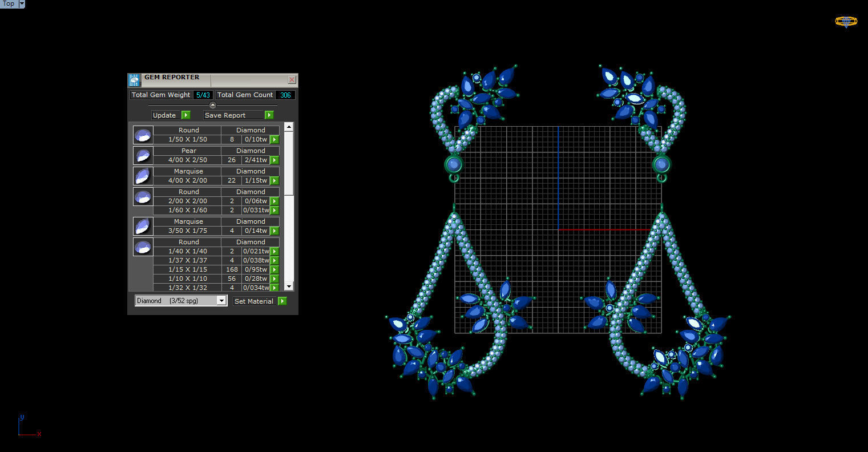This screenshot has height=452, width=868.
Task: Click the 1/60 X 1/60 size cell
Action: click(x=188, y=210)
